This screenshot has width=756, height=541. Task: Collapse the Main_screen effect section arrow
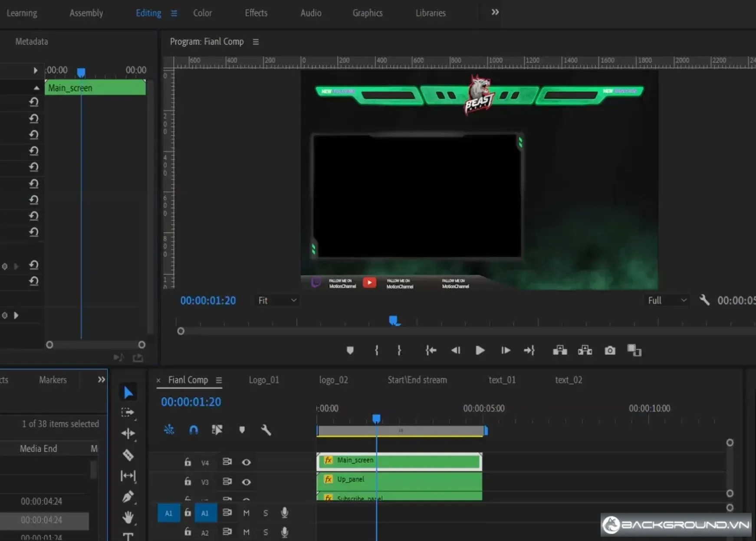[37, 88]
